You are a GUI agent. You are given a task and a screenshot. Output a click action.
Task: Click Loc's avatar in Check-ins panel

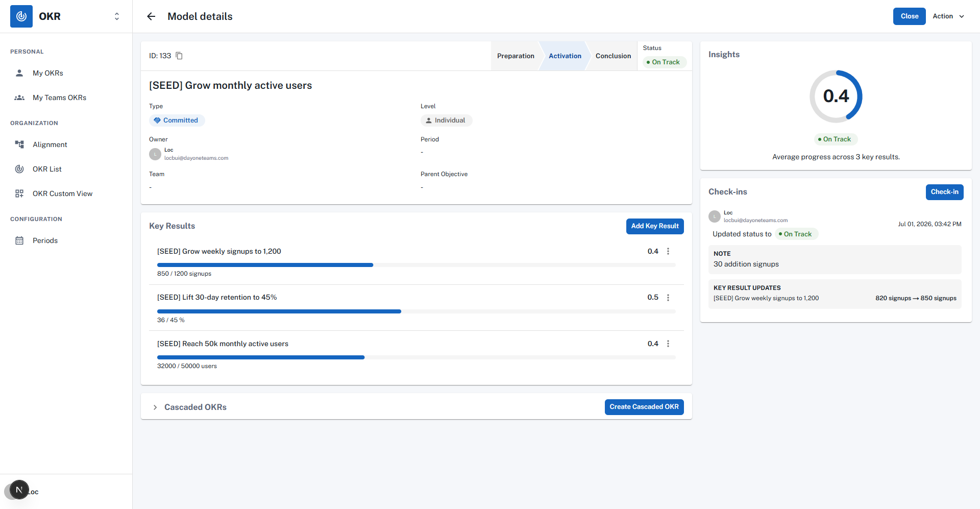tap(715, 216)
